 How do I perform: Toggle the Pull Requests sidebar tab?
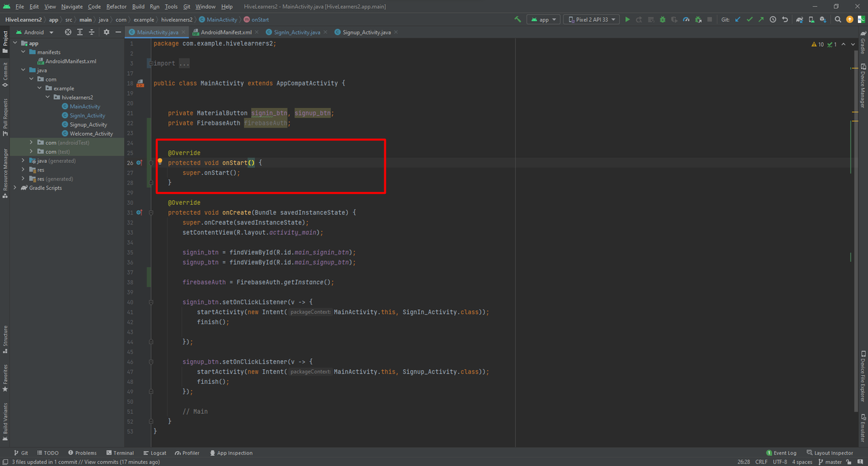coord(5,117)
